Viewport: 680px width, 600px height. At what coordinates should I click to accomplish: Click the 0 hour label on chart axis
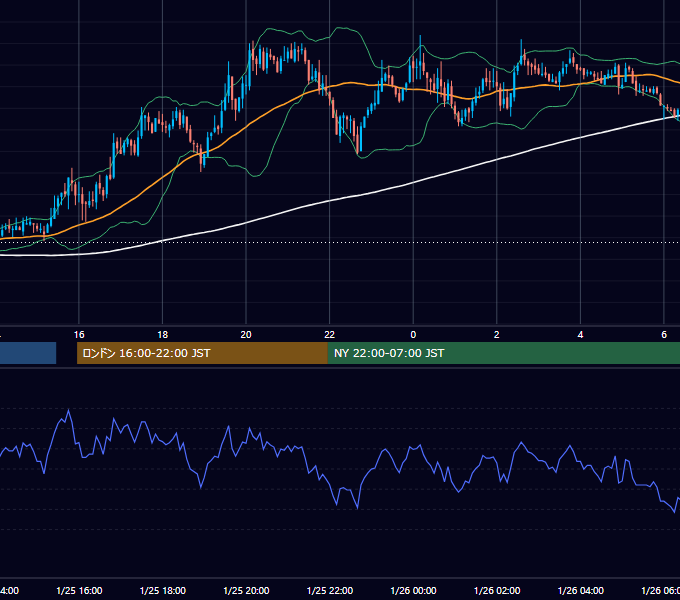pyautogui.click(x=413, y=335)
